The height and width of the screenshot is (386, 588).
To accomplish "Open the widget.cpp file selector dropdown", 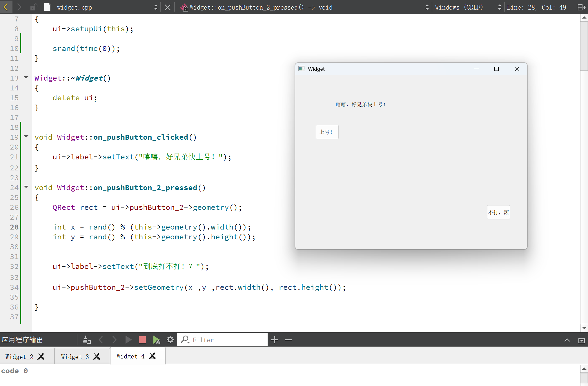I will click(x=156, y=7).
